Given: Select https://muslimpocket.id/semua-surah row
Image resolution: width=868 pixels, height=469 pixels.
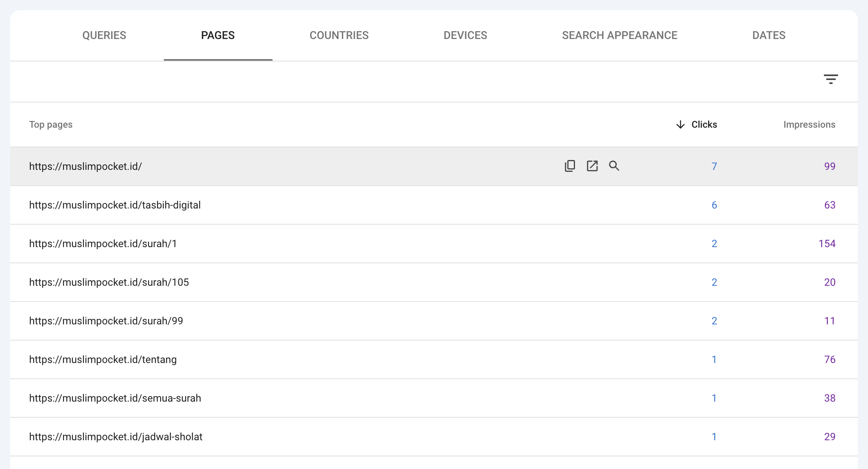Looking at the screenshot, I should 115,398.
